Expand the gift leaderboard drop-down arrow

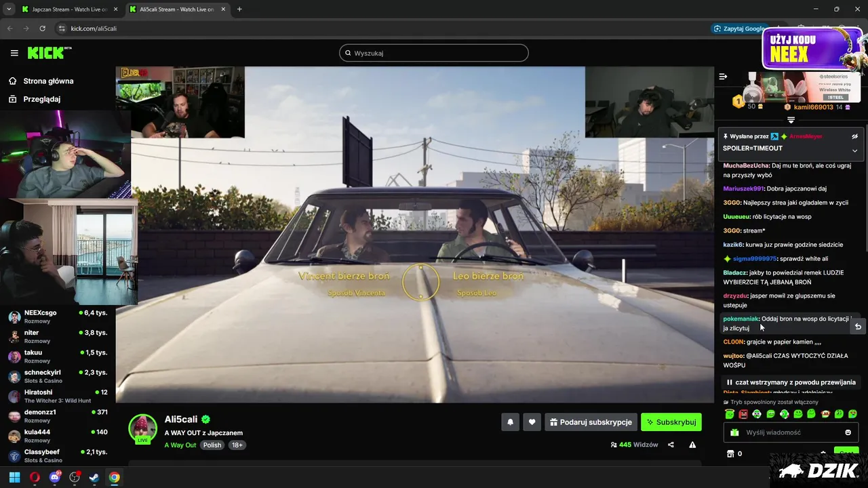pos(791,120)
